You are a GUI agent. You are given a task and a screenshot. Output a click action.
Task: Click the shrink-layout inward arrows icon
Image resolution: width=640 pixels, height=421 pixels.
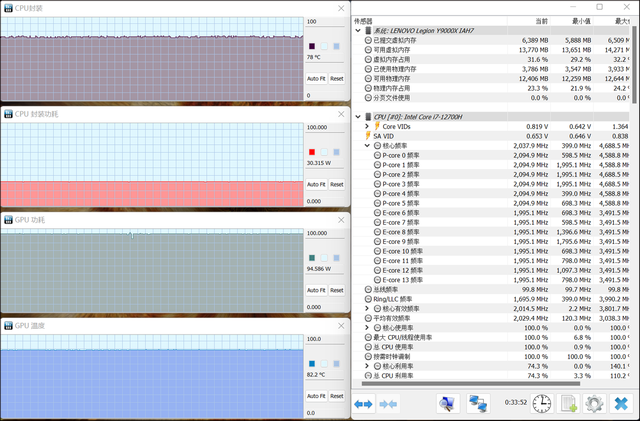pyautogui.click(x=388, y=404)
